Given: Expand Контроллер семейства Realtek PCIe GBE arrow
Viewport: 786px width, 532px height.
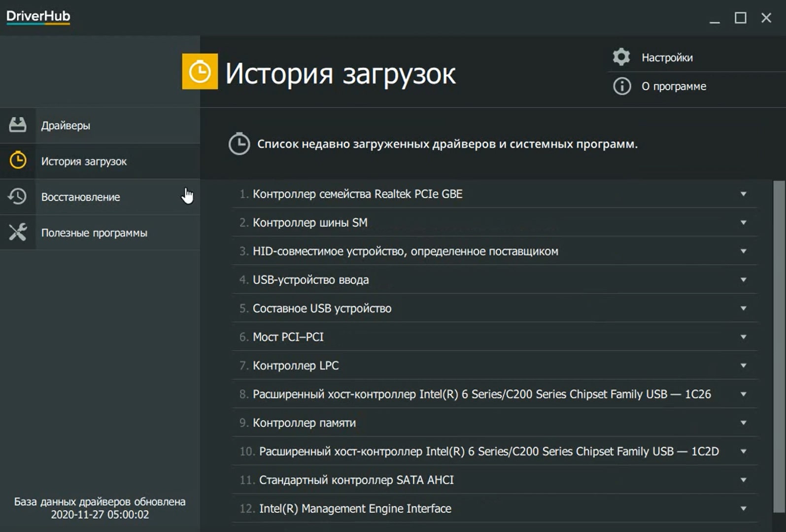Looking at the screenshot, I should click(743, 194).
